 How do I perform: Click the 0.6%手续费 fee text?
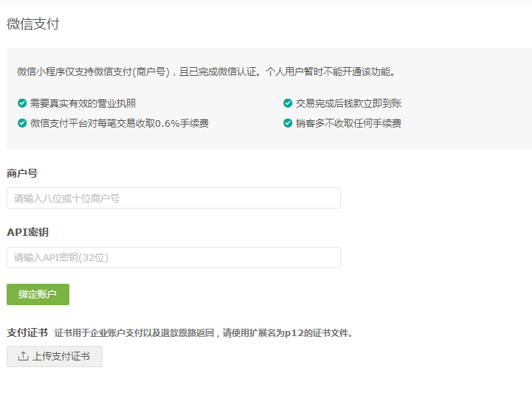coord(120,123)
